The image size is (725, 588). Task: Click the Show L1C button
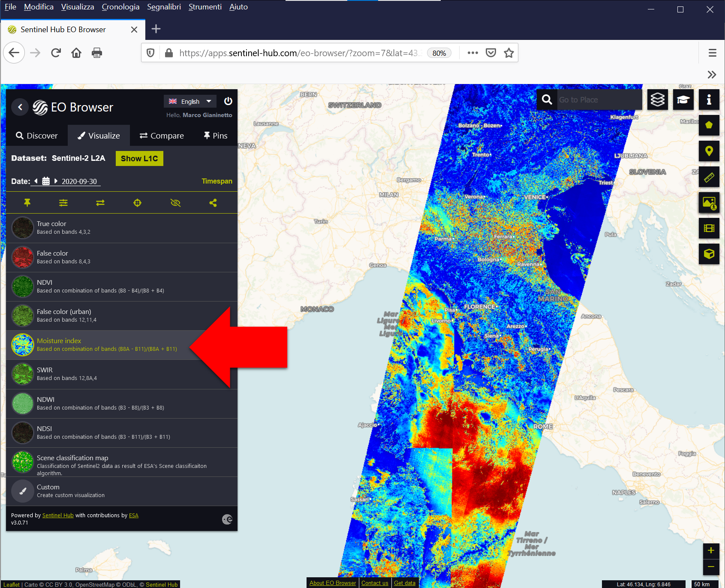pyautogui.click(x=139, y=158)
